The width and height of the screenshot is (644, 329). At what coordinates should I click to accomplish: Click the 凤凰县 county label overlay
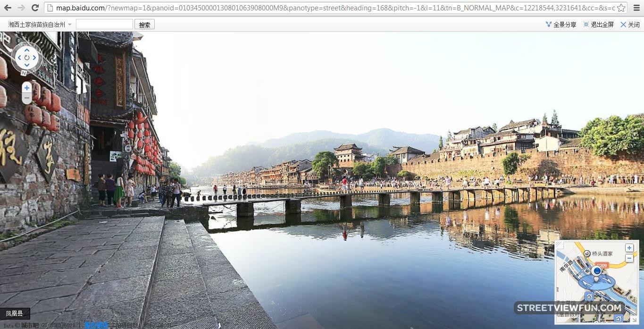14,313
